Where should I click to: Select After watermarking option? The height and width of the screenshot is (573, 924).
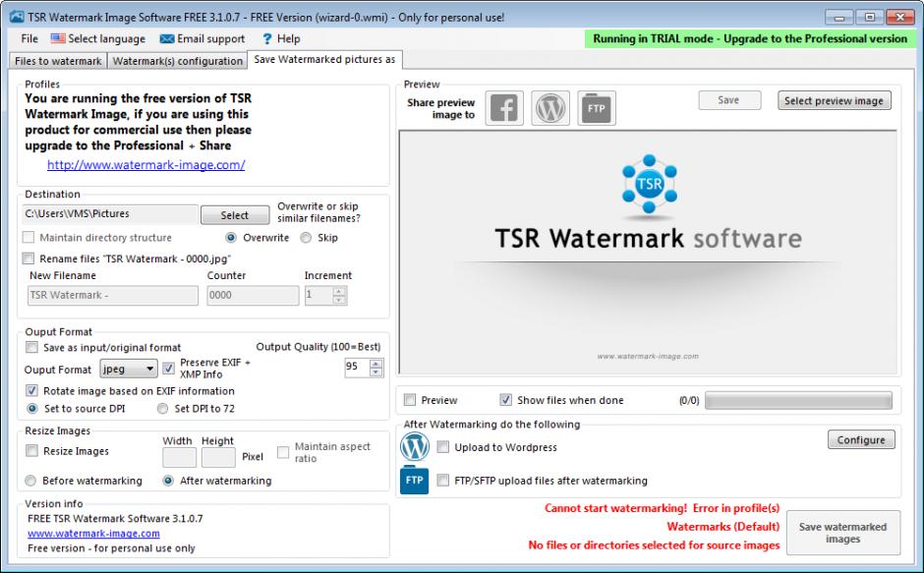point(168,481)
